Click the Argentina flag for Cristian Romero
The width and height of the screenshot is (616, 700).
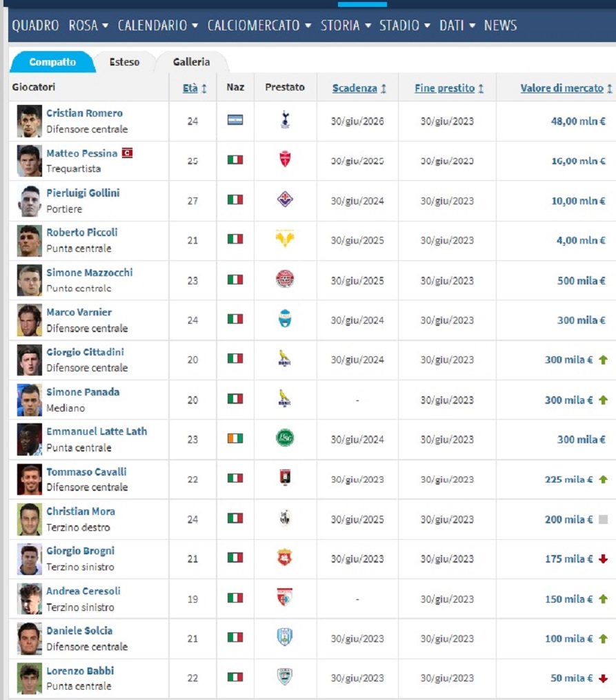click(x=235, y=120)
